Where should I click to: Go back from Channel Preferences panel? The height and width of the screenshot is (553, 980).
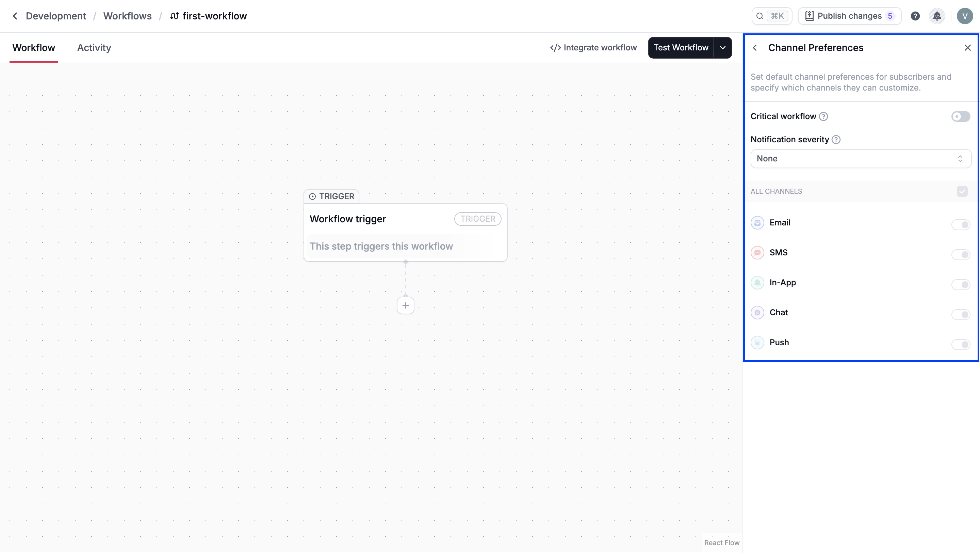click(755, 48)
